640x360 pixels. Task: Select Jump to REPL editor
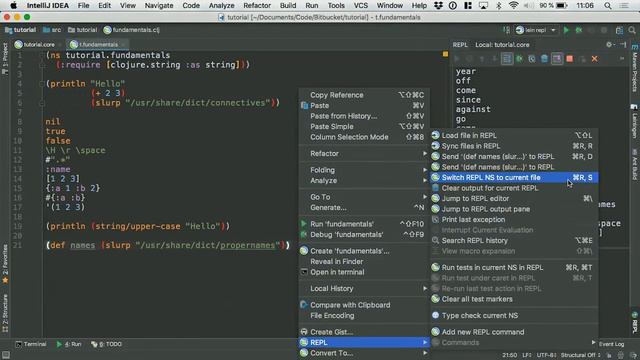[514, 199]
